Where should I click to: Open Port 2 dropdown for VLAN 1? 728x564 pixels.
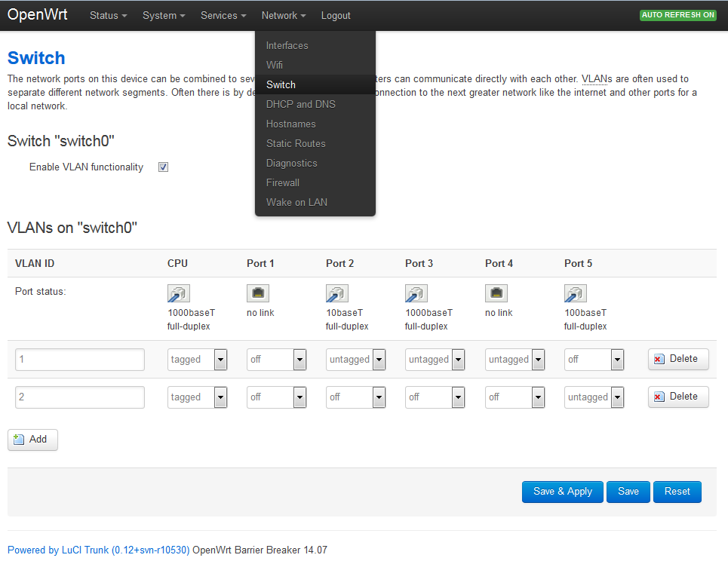(355, 360)
